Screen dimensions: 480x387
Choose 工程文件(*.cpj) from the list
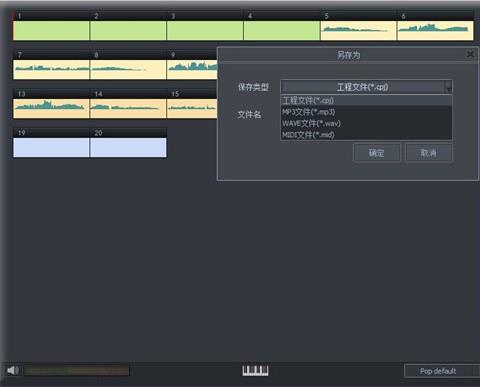point(366,100)
